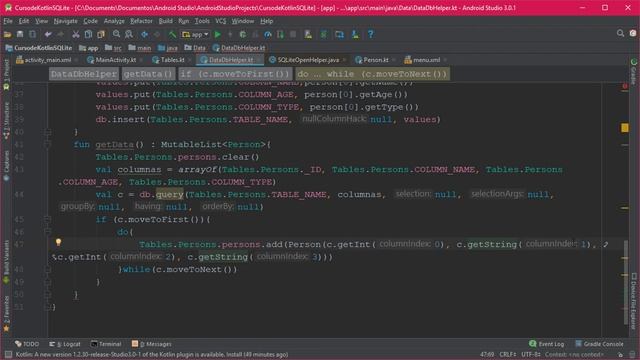
Task: Click the fold end marker at line 40
Action: 47,132
